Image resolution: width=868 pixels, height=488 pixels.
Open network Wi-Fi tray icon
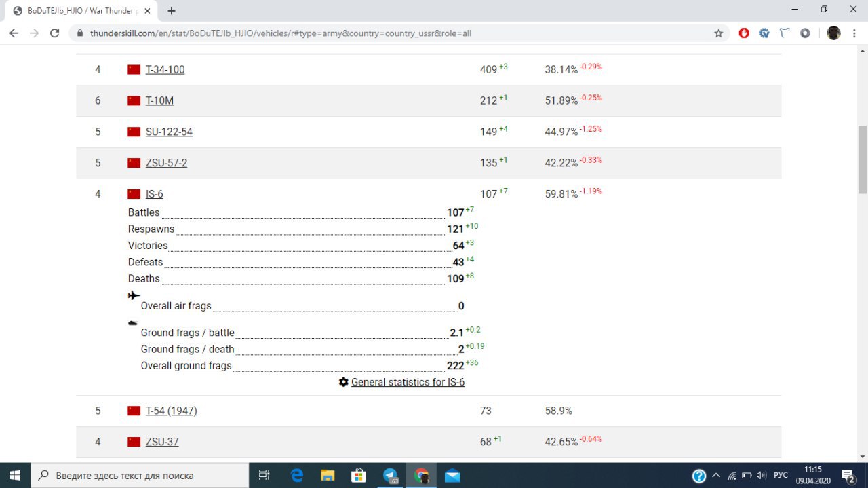[x=732, y=476]
